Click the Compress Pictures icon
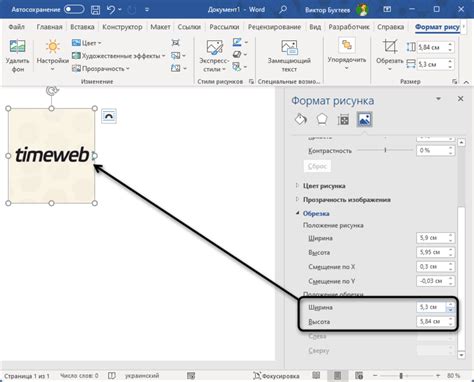Screen dimensions: 474x382 [x=176, y=43]
